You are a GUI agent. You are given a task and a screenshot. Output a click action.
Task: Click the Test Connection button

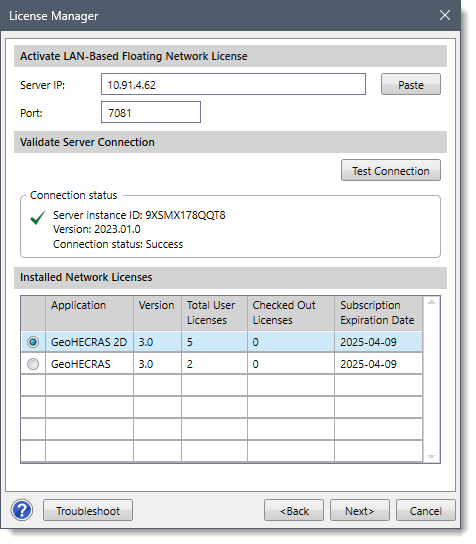[x=391, y=170]
